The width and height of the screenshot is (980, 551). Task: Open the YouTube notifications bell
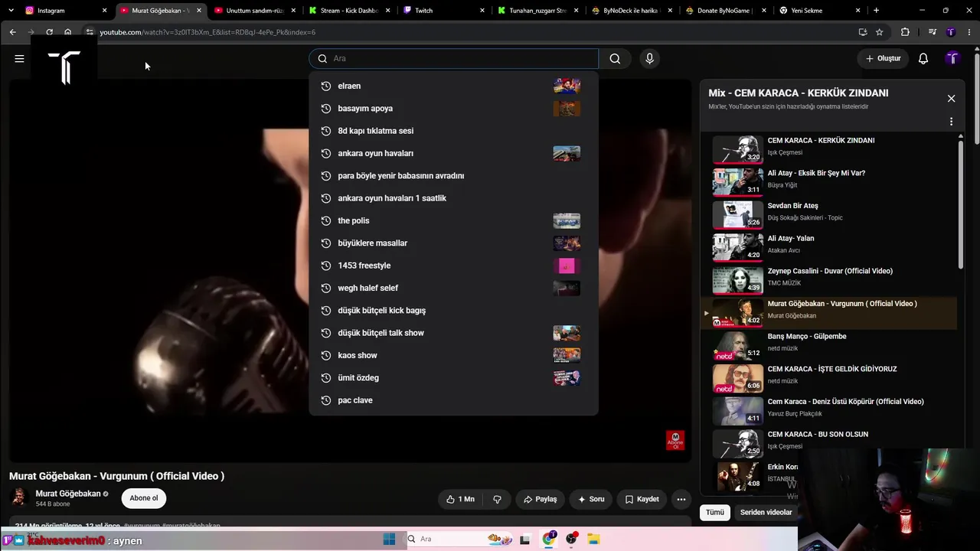[923, 58]
